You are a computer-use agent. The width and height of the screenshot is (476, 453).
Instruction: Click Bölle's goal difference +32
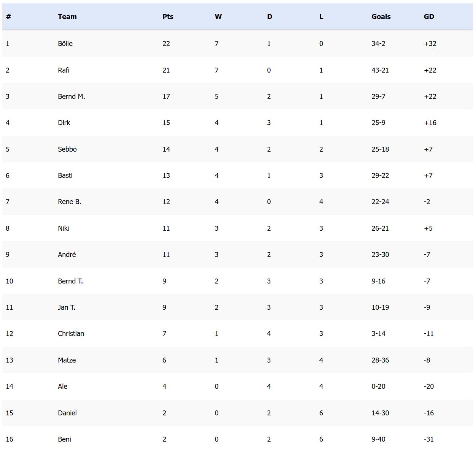point(430,44)
